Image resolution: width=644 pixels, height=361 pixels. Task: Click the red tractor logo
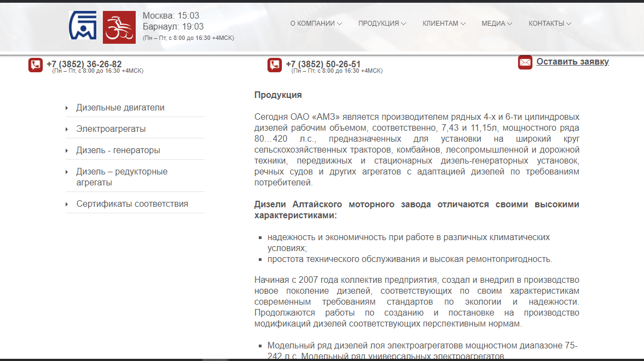coord(119,27)
